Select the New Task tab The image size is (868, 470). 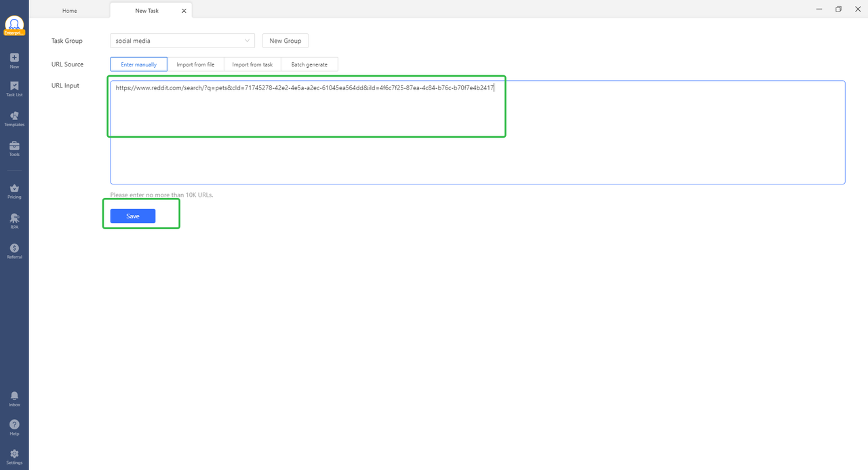[146, 10]
